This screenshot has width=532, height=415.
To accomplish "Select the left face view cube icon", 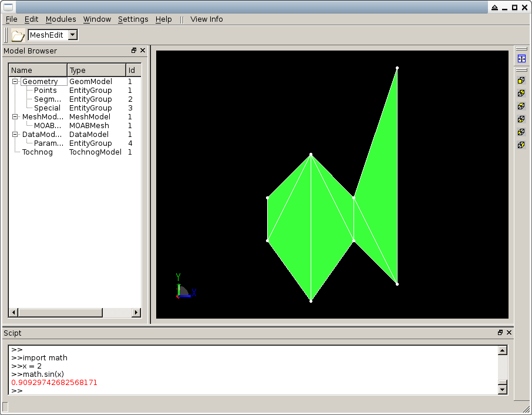I will (521, 132).
